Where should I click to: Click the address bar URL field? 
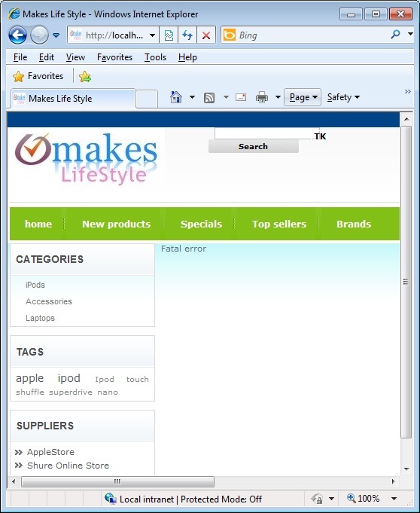[114, 35]
